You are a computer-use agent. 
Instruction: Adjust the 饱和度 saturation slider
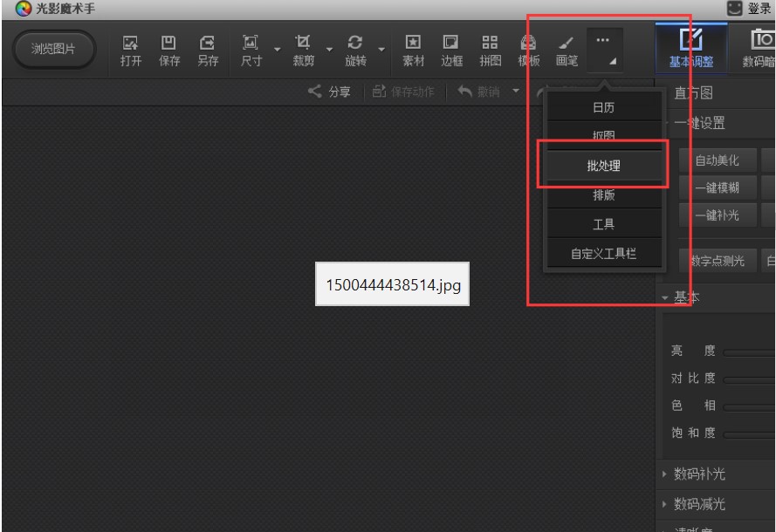pos(749,434)
